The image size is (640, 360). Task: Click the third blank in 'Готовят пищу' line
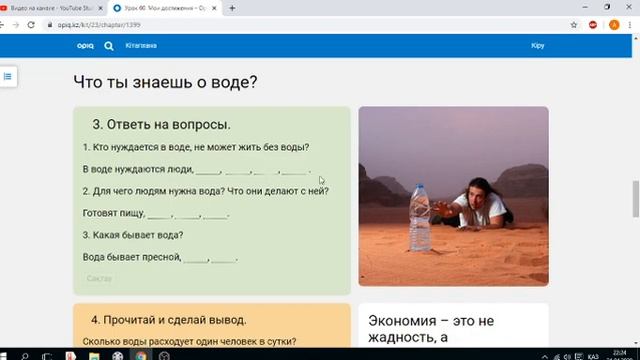(x=215, y=214)
